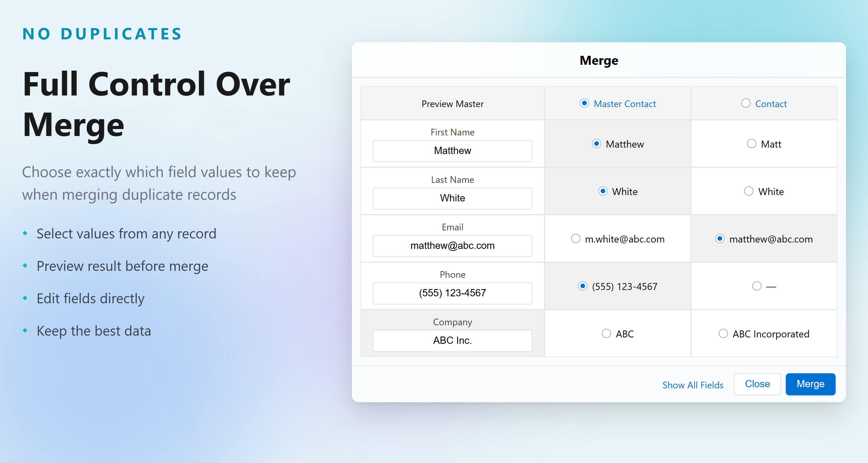Viewport: 868px width, 463px height.
Task: Select the Master Contact radio button
Action: point(584,103)
